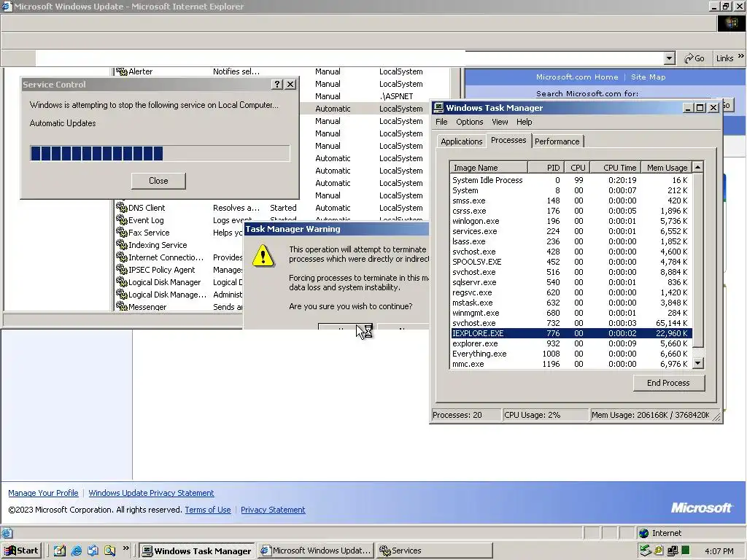
Task: Click the green Task Manager CPU tray icon
Action: 686,551
